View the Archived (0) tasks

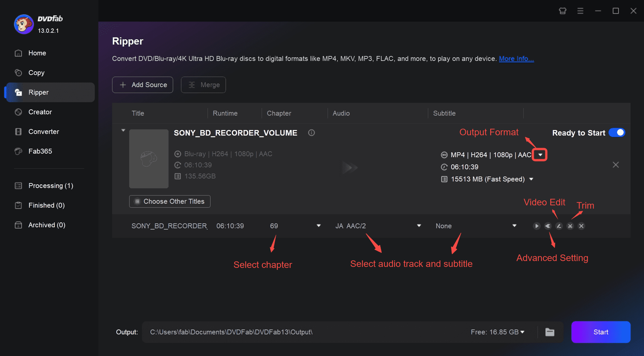(x=47, y=225)
